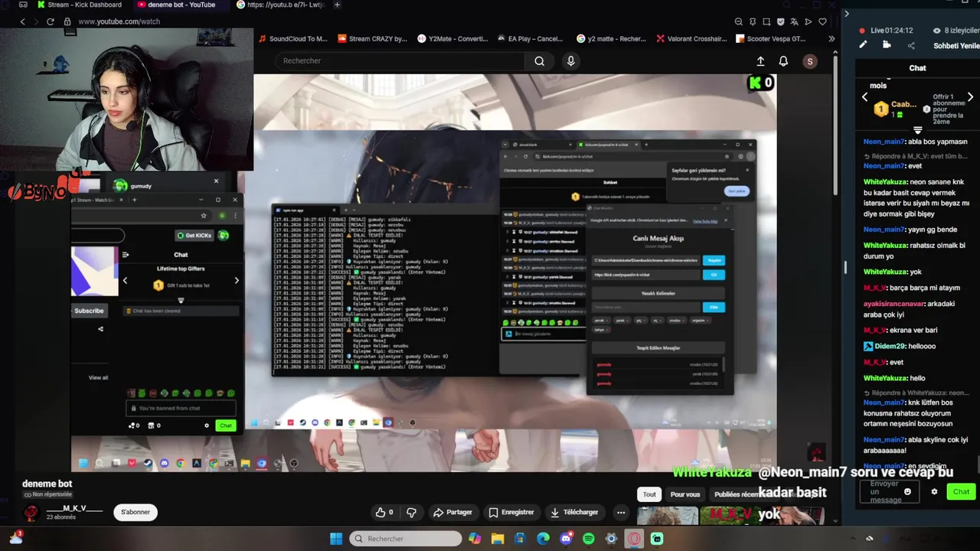Screen dimensions: 980x551
Task: Collapse the gifters leaderboard handle
Action: (918, 130)
